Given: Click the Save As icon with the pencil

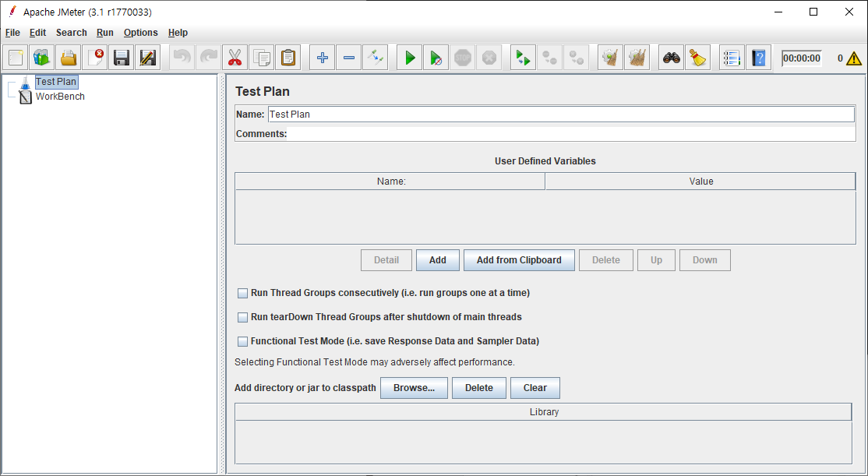Looking at the screenshot, I should 148,58.
